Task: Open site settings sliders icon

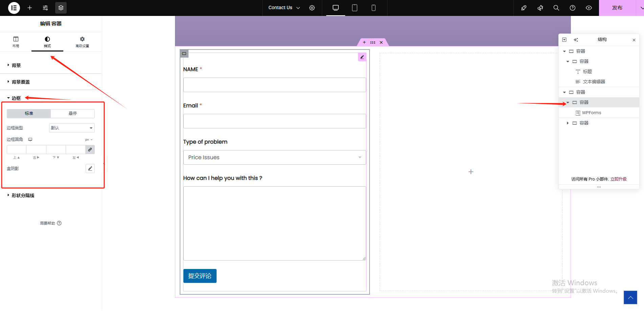Action: pos(45,8)
